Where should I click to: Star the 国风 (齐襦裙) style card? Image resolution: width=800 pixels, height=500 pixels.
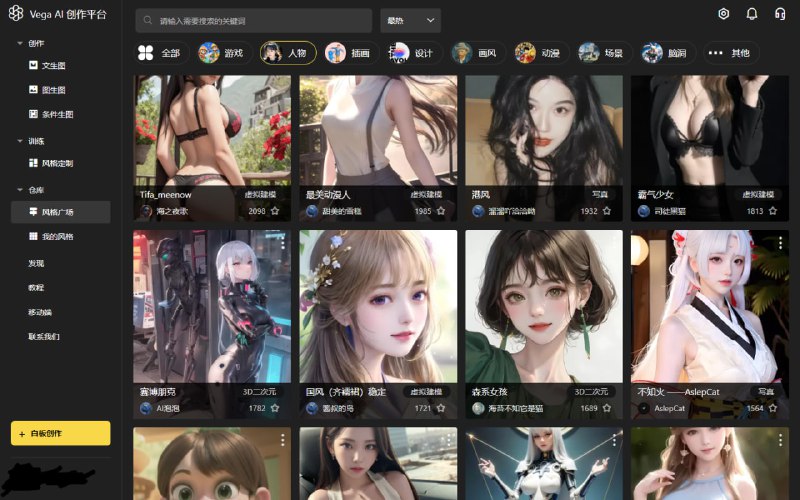click(441, 408)
